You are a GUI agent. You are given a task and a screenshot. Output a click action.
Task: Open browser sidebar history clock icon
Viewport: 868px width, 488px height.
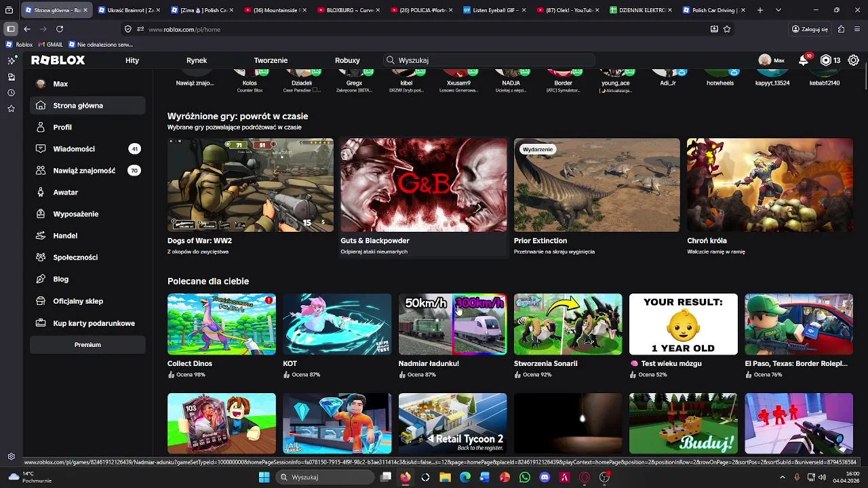click(x=11, y=93)
